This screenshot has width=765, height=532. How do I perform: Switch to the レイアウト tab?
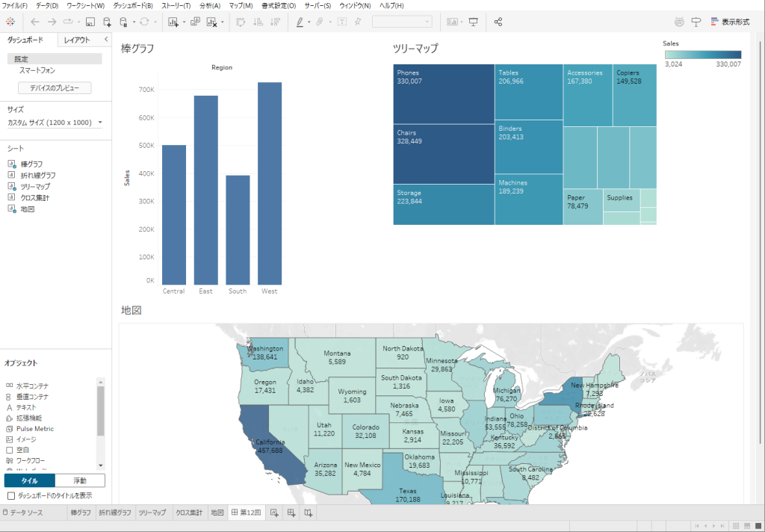coord(77,40)
